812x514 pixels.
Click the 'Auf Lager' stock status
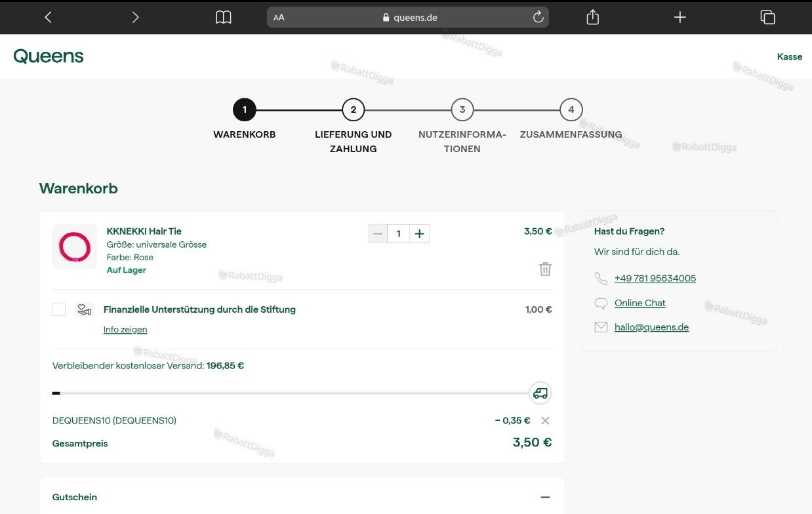127,270
